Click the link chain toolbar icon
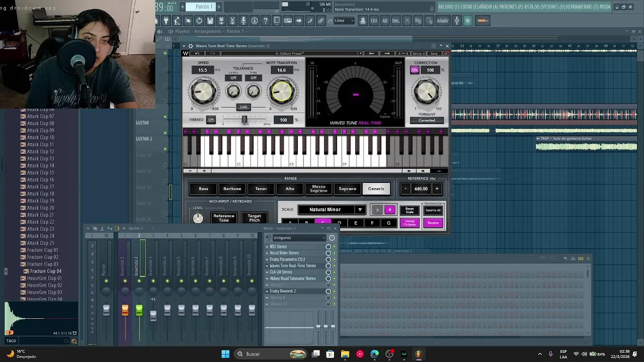This screenshot has height=362, width=644. click(320, 21)
